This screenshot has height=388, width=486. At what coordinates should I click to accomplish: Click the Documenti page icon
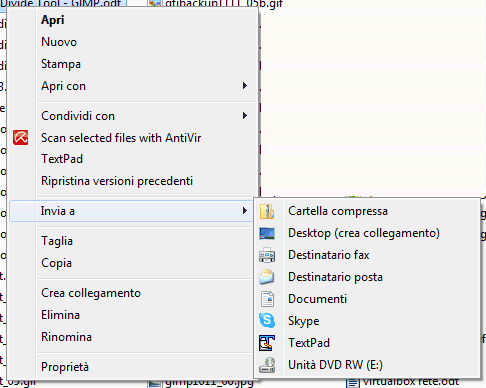pyautogui.click(x=267, y=299)
